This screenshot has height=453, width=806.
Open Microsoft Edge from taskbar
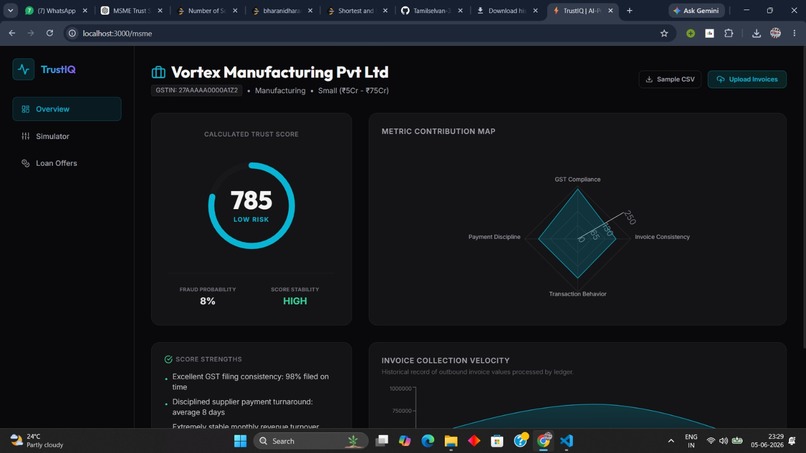[428, 441]
